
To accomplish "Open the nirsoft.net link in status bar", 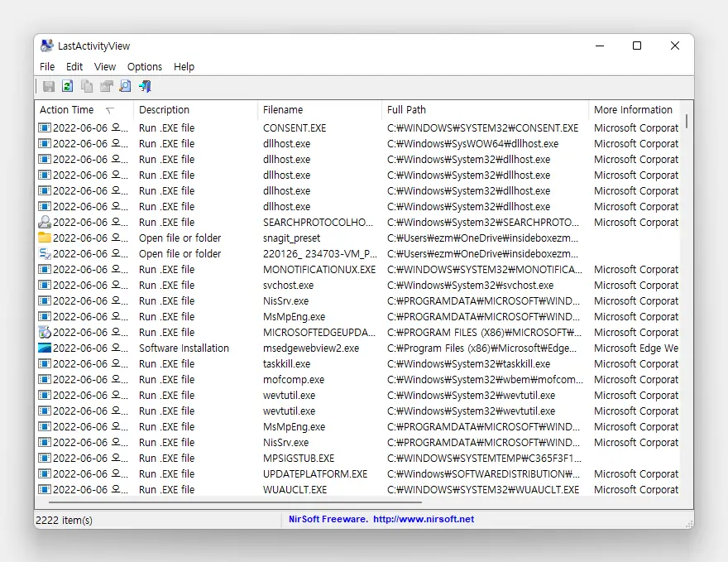I will click(424, 520).
